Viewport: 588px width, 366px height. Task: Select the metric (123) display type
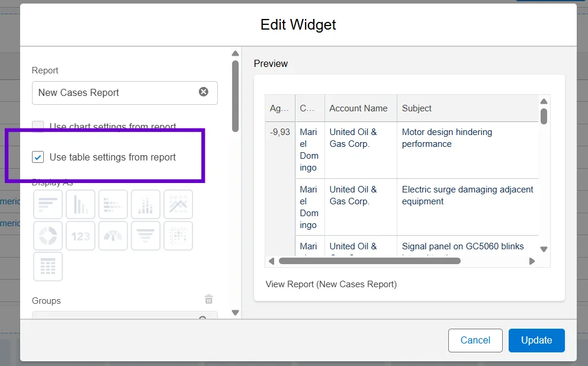(81, 236)
